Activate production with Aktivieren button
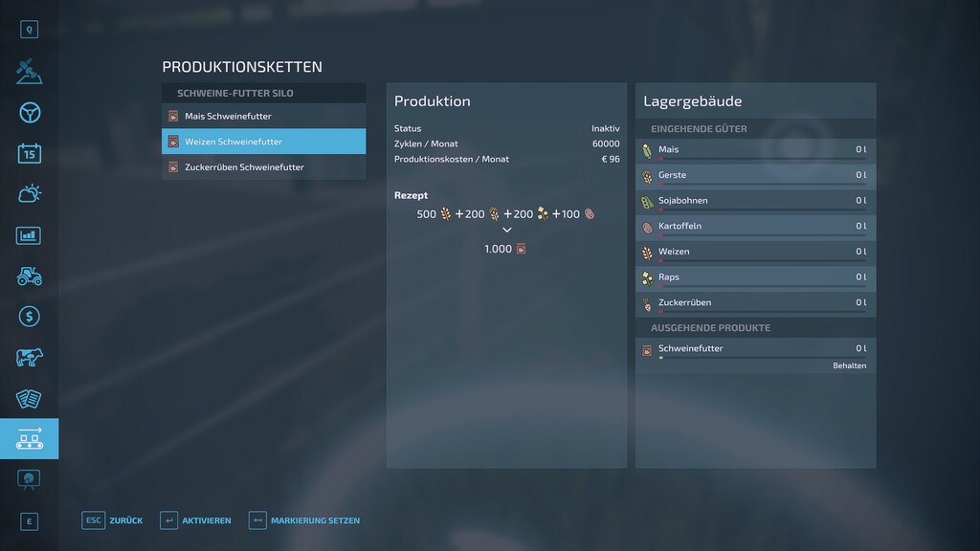Screen dimensions: 980x551 pos(195,520)
